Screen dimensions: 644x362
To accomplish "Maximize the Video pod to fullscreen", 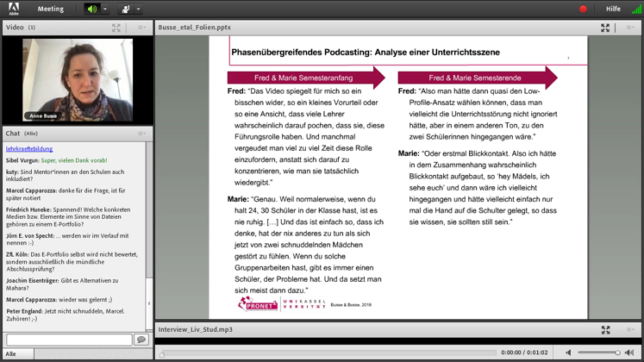I will pos(116,28).
